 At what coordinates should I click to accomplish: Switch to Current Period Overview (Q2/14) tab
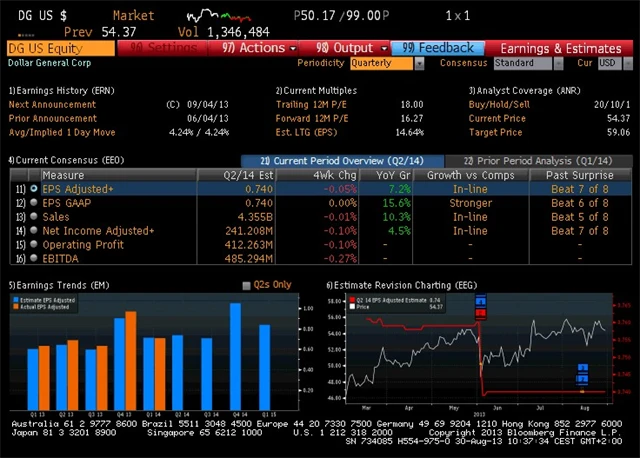[x=339, y=161]
